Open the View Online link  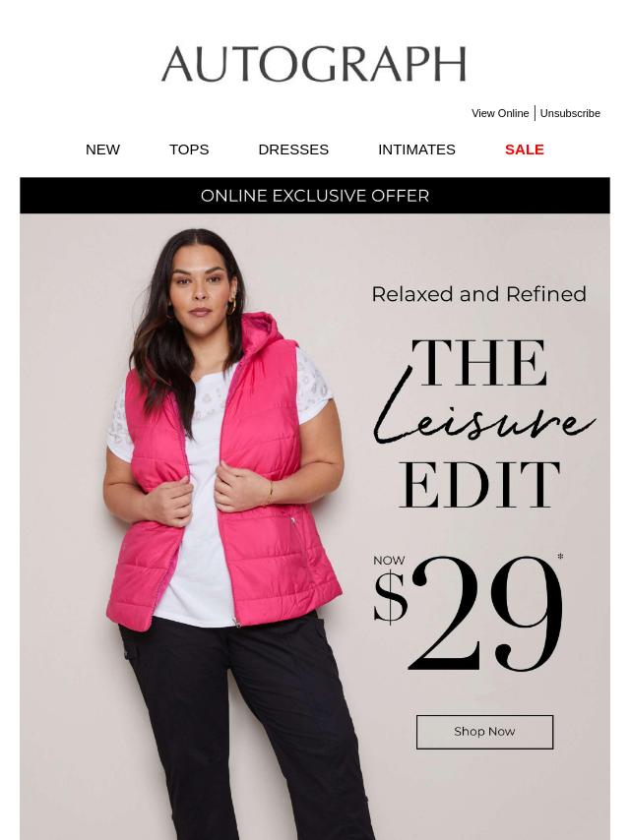[500, 113]
